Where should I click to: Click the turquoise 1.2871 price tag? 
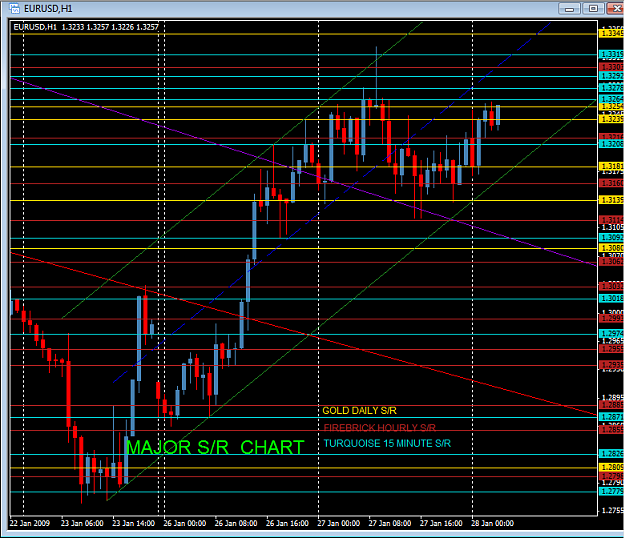[611, 417]
